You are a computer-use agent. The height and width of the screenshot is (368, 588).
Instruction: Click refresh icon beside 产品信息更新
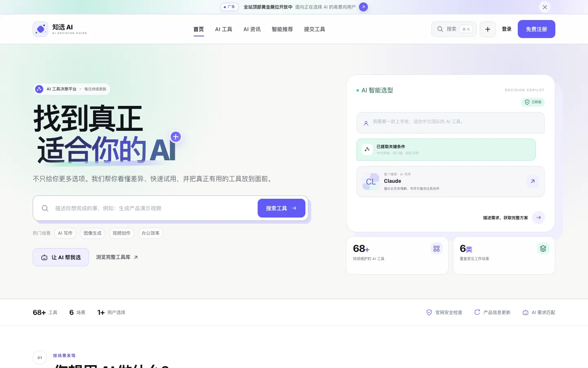click(477, 312)
